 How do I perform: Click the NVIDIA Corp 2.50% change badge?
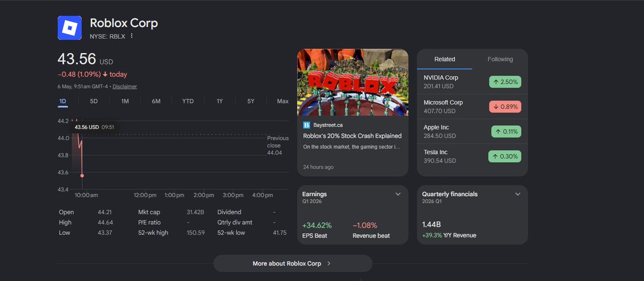[x=505, y=82]
